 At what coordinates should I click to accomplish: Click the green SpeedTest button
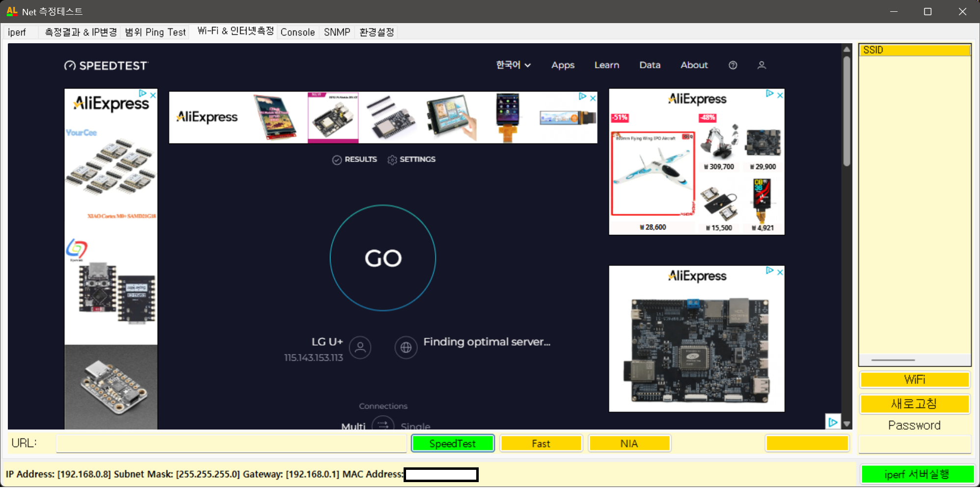(453, 443)
